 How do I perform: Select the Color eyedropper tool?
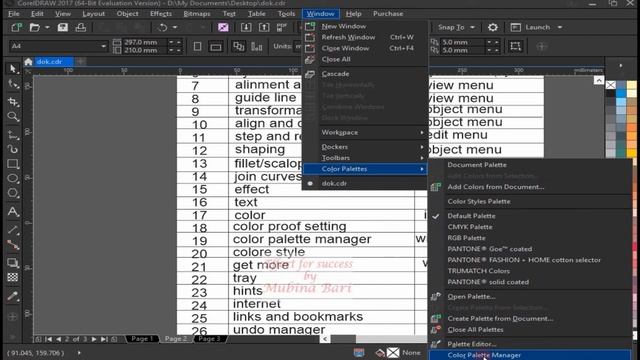click(x=13, y=296)
